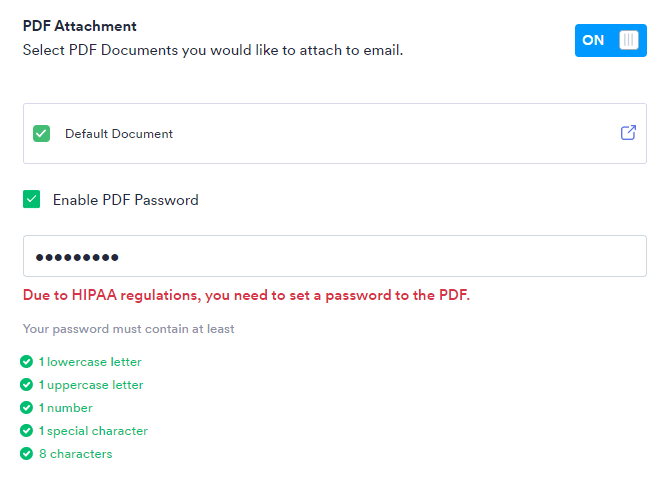Click the 1 special character requirement text
Viewport: 667px width, 480px height.
[93, 431]
